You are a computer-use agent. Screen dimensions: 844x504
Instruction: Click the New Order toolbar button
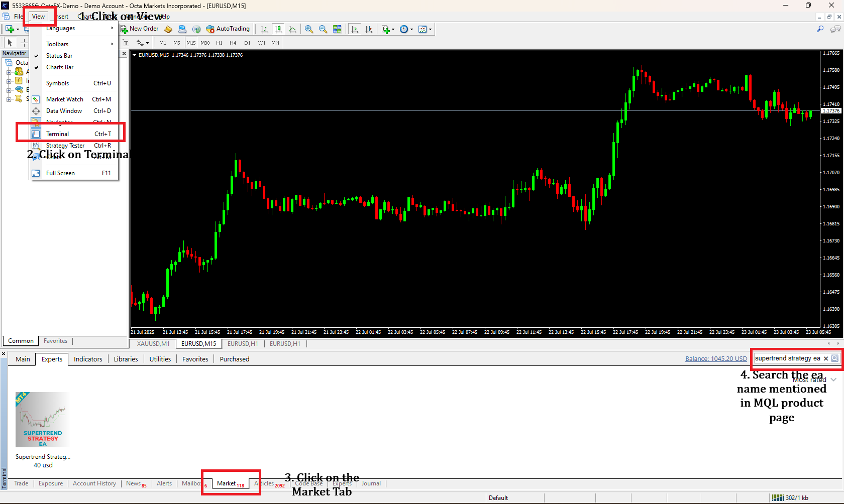point(140,29)
